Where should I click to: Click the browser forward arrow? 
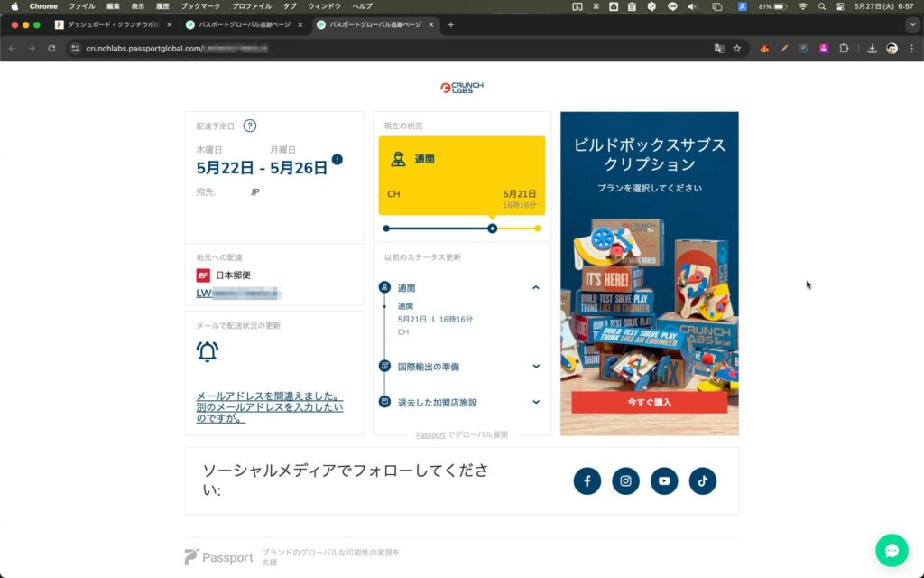coord(32,49)
